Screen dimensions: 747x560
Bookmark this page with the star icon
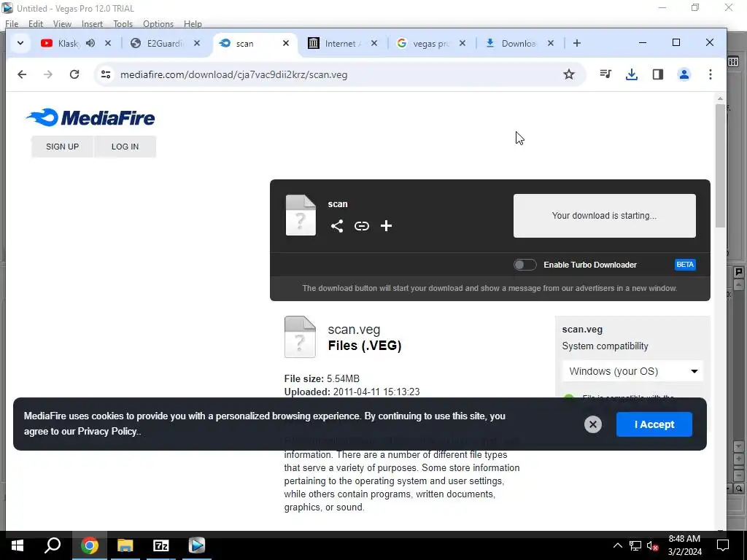[569, 74]
